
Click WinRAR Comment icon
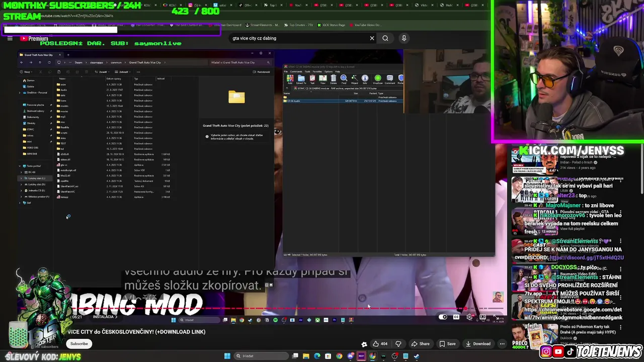pos(389,79)
